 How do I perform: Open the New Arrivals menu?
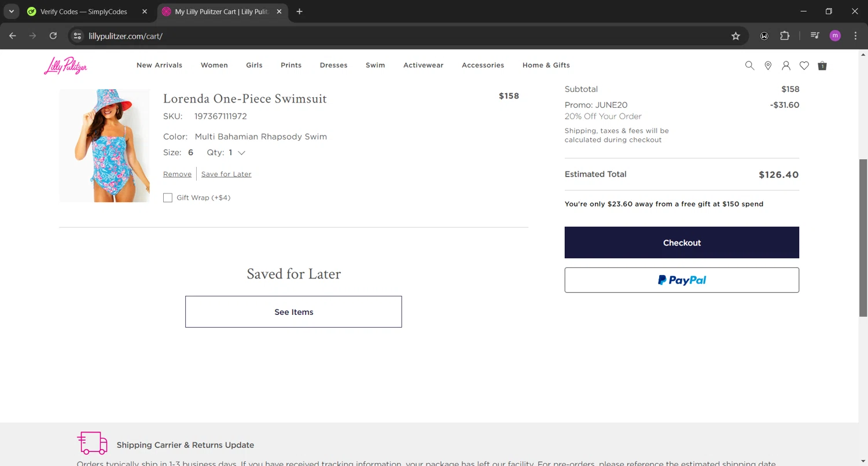(159, 65)
